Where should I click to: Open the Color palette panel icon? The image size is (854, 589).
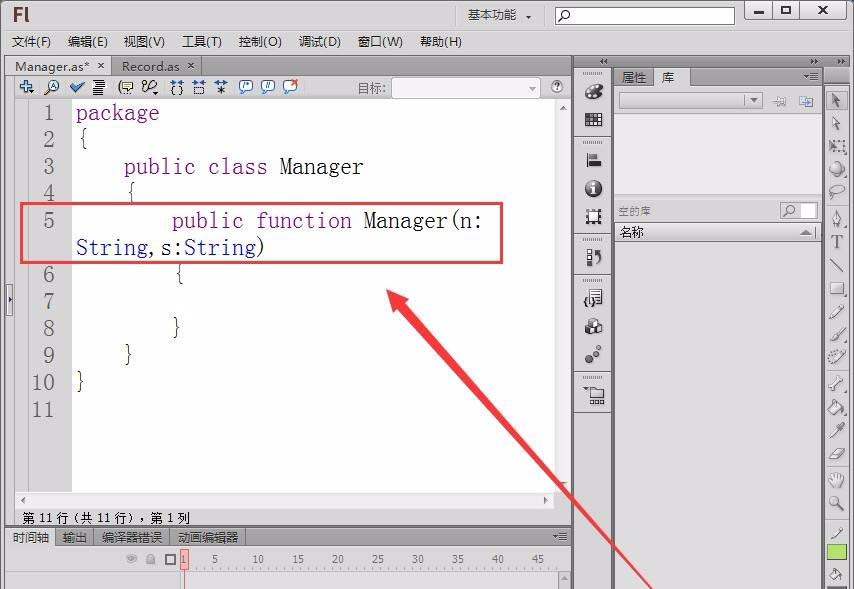[x=593, y=92]
